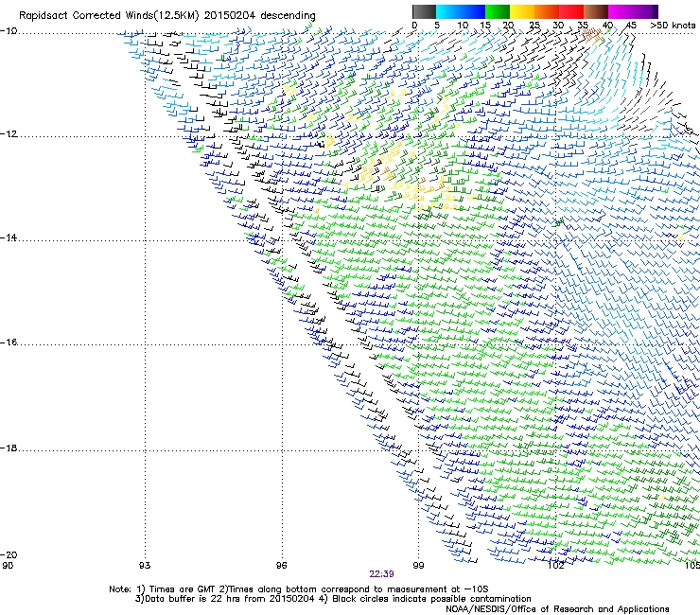The image size is (700, 615).
Task: Click the chart title 'Rapidscat Corrected Winds(12.5KM)'
Action: coord(109,16)
